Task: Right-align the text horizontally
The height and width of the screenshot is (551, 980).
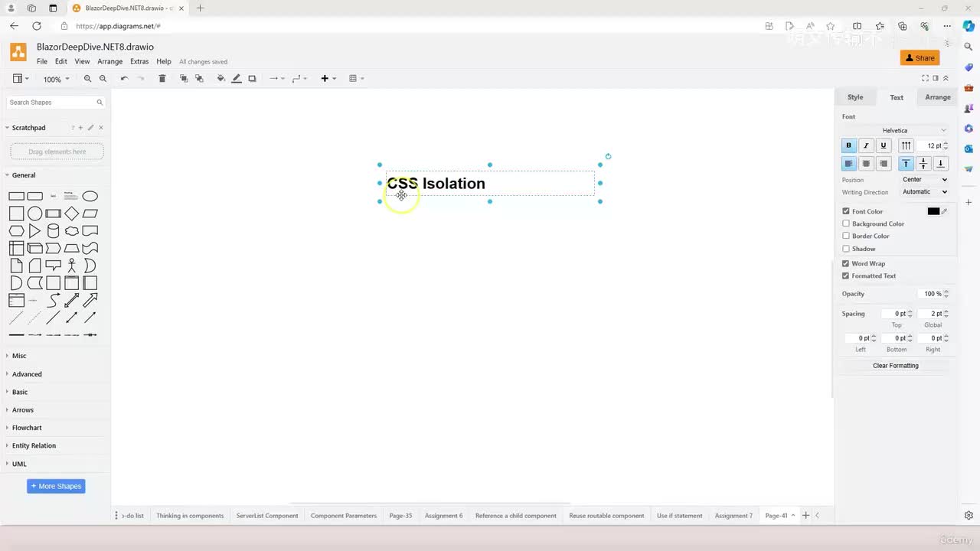Action: 884,164
